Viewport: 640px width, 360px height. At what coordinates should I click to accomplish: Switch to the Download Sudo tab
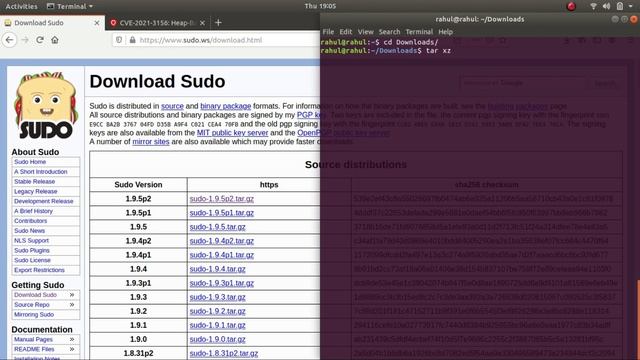point(52,23)
